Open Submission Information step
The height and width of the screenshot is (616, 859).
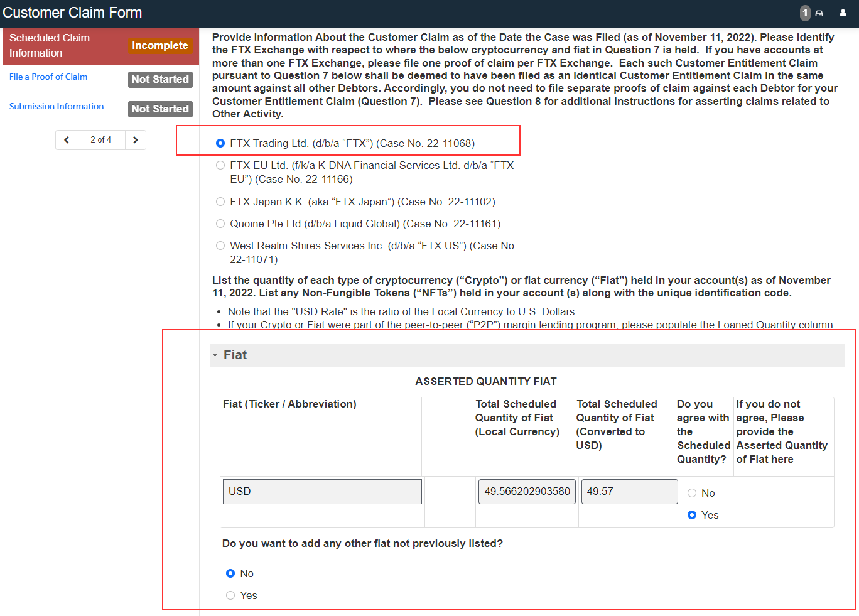point(57,106)
